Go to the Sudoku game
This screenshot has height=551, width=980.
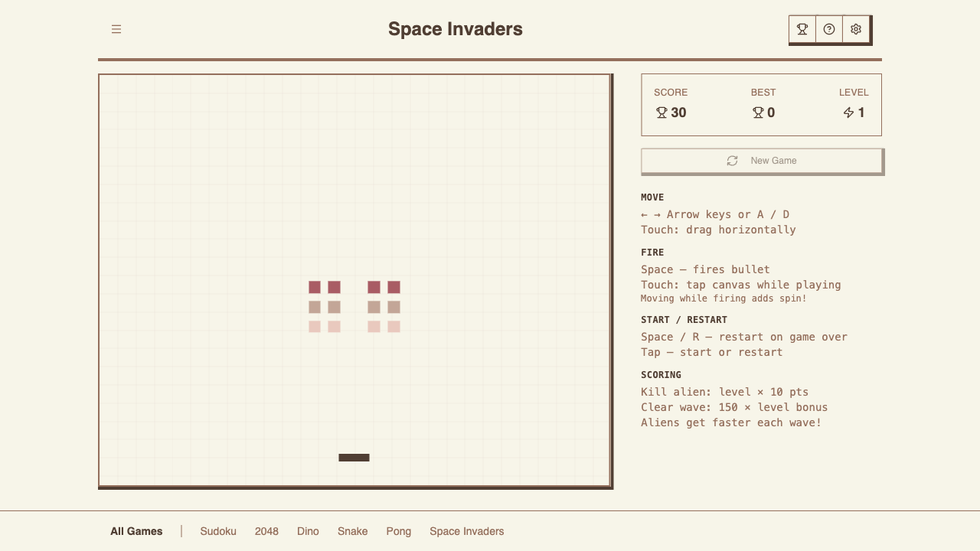218,531
